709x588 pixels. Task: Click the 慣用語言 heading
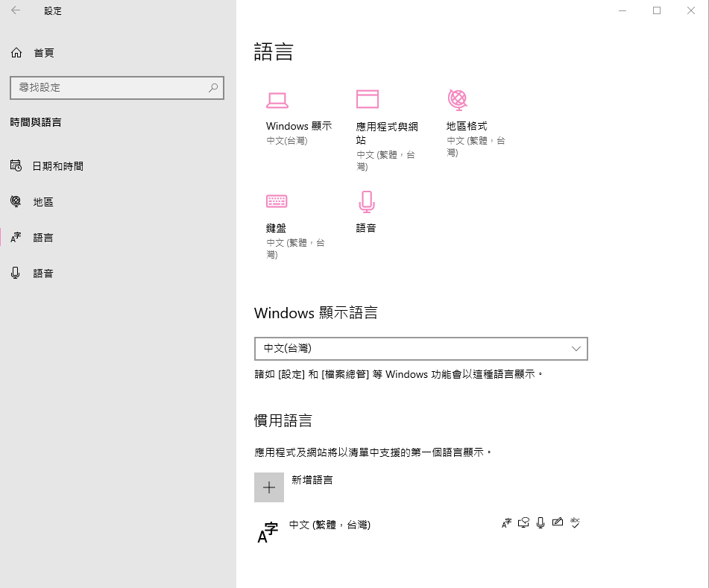click(283, 421)
